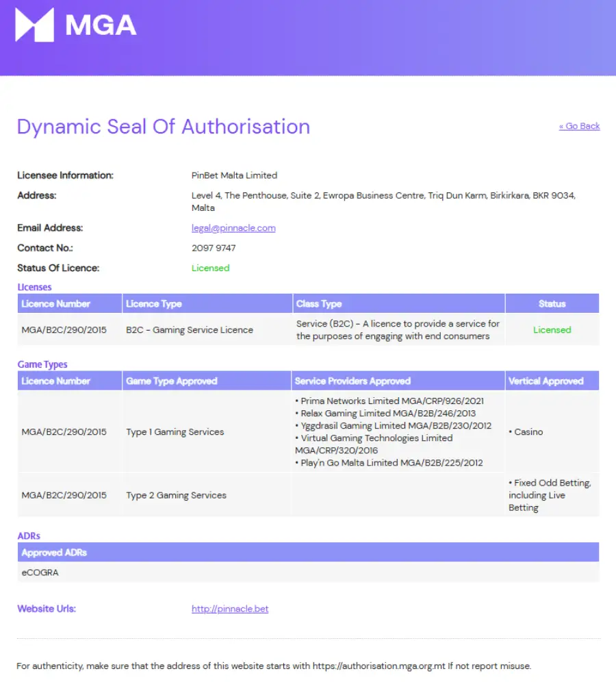616x693 pixels.
Task: Open the http://pinnacle.bet website link
Action: [x=230, y=609]
